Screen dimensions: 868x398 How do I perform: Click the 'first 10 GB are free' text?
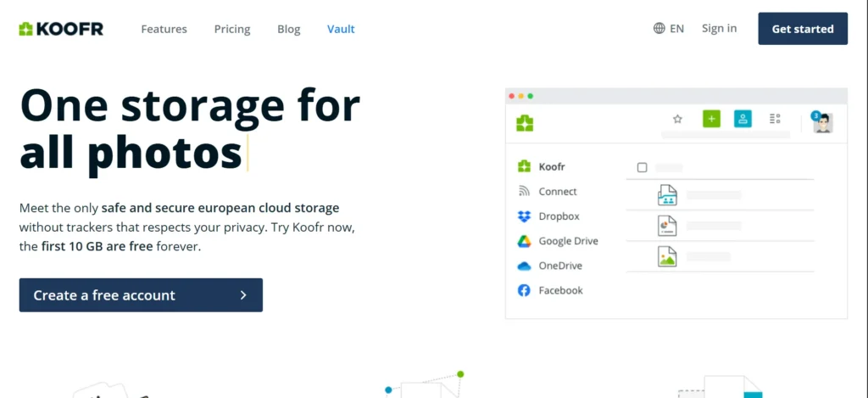(97, 246)
